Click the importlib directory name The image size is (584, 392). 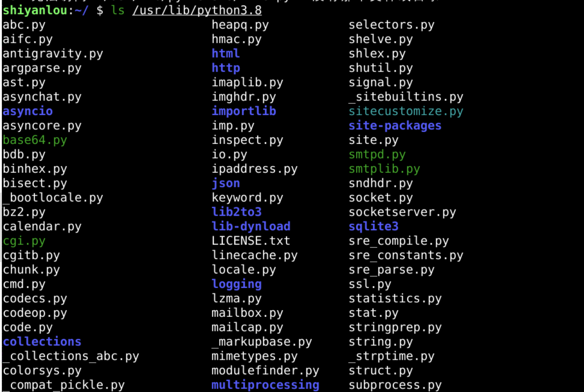click(244, 111)
